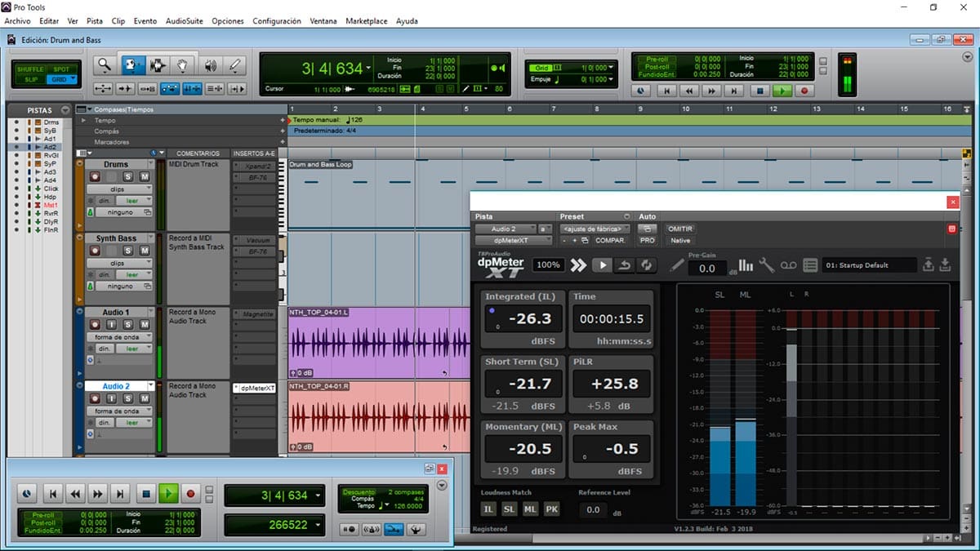Click the dpMeter histogram bars icon
Image resolution: width=980 pixels, height=551 pixels.
click(x=746, y=264)
